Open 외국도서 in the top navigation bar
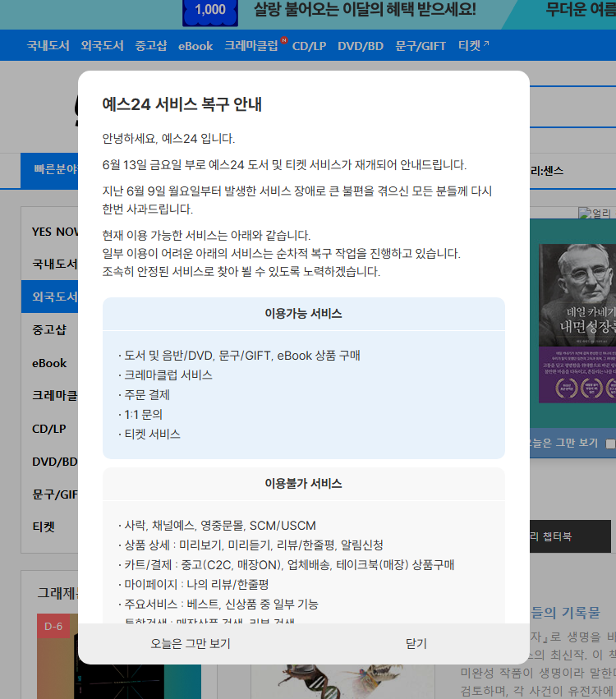The height and width of the screenshot is (699, 616). coord(102,46)
